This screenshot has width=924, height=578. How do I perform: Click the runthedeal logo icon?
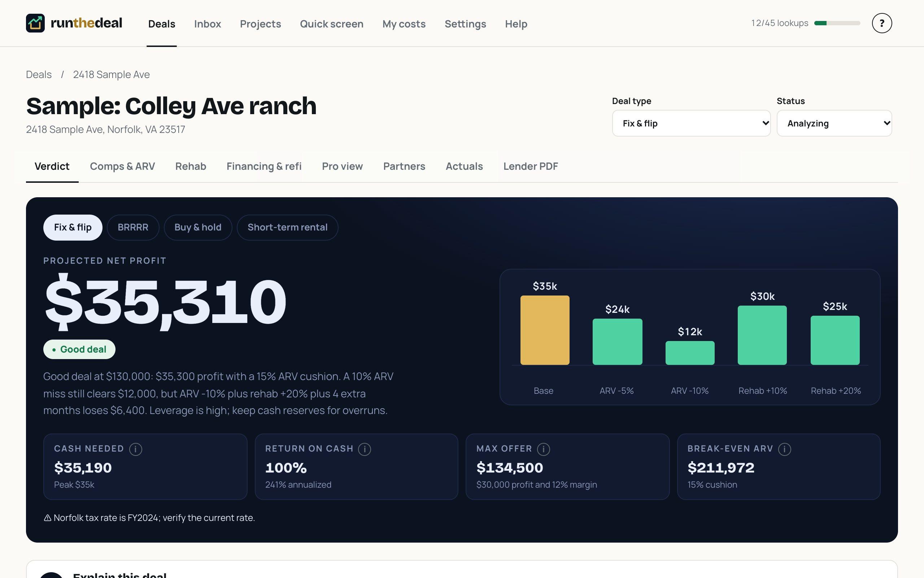[x=35, y=23]
